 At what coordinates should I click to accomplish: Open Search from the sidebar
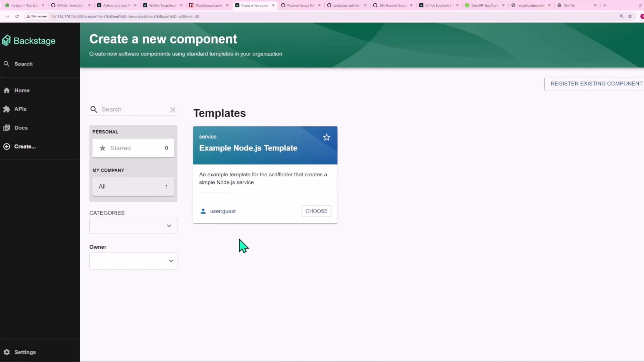pos(23,64)
